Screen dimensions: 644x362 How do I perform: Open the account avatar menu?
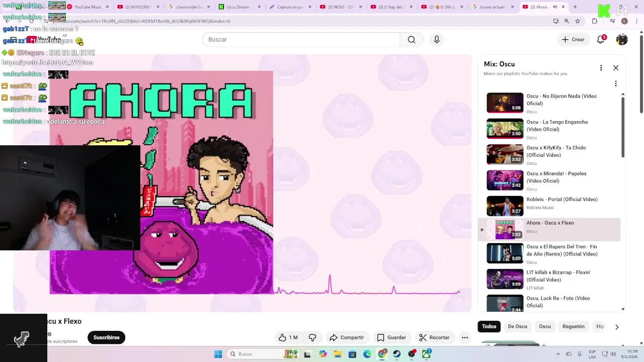point(622,40)
